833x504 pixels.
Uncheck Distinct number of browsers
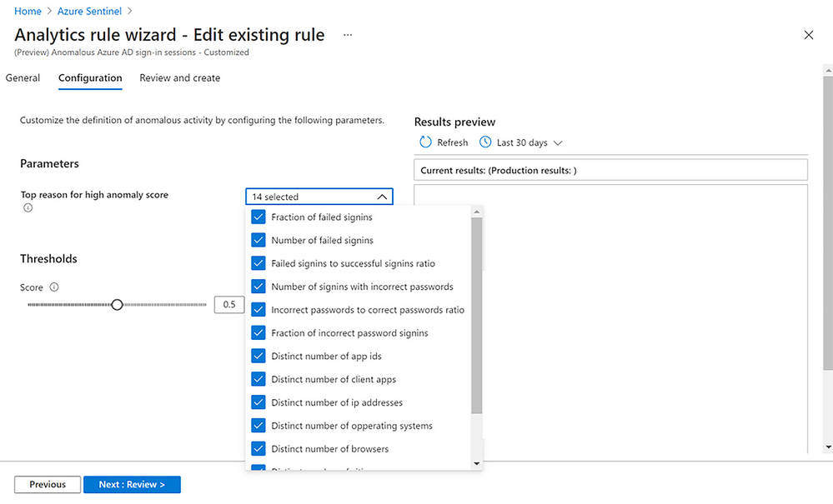(x=258, y=449)
